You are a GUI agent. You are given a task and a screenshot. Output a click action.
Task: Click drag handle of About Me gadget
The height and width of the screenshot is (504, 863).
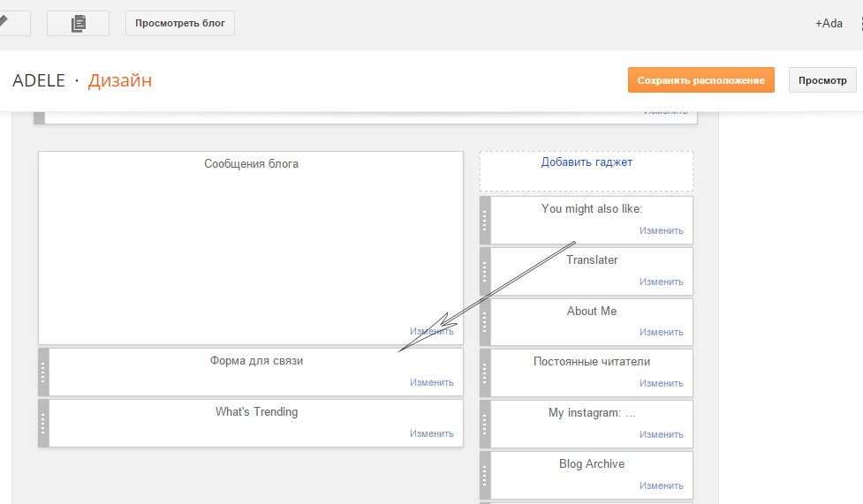point(485,322)
